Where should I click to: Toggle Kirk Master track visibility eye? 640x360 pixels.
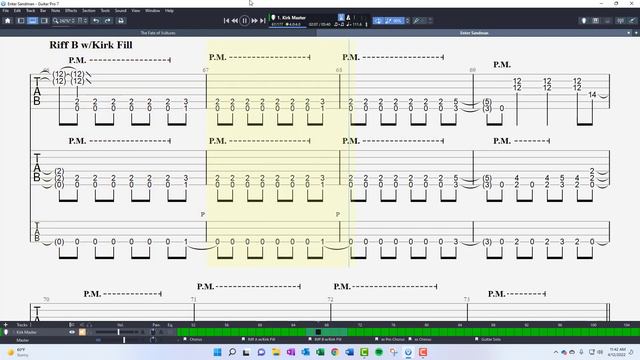[x=72, y=332]
